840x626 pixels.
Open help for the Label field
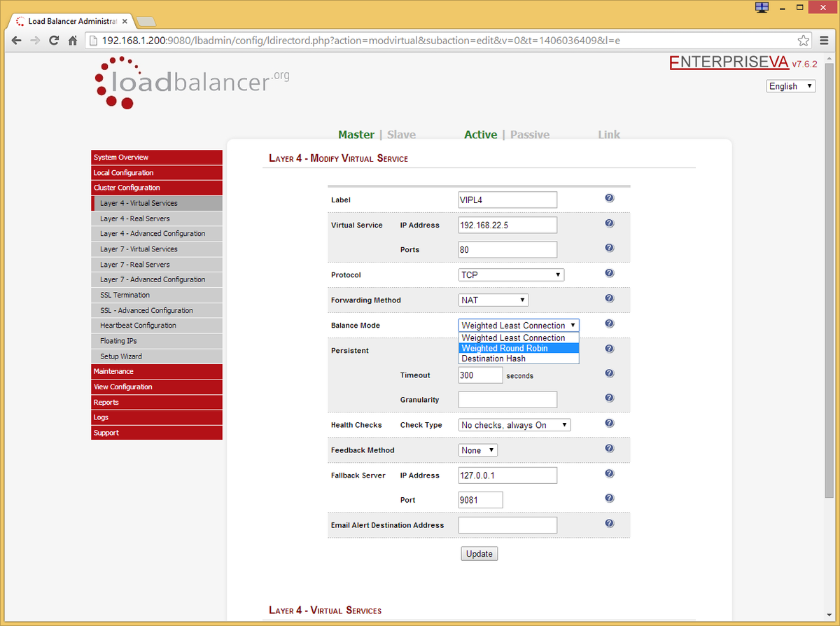(609, 197)
